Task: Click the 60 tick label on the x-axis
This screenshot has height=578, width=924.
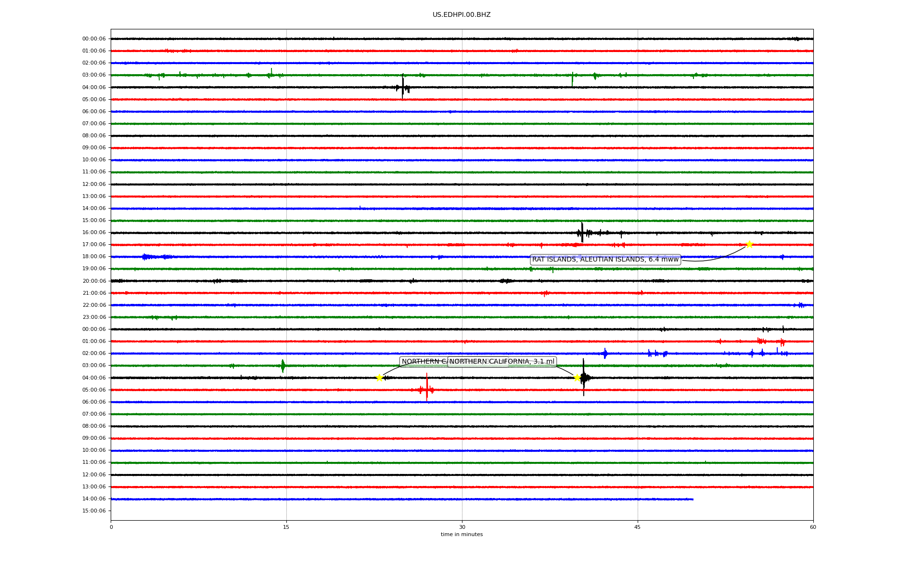Action: point(813,527)
